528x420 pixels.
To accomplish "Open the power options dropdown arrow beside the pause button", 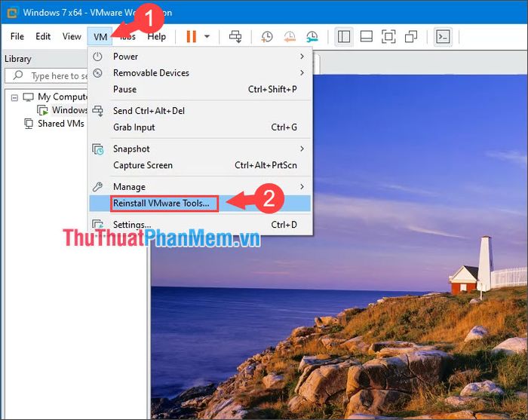I will point(207,36).
